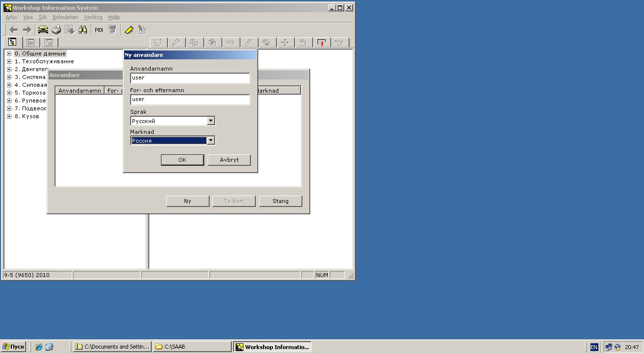Click the PIOI button in the main toolbar

[99, 29]
